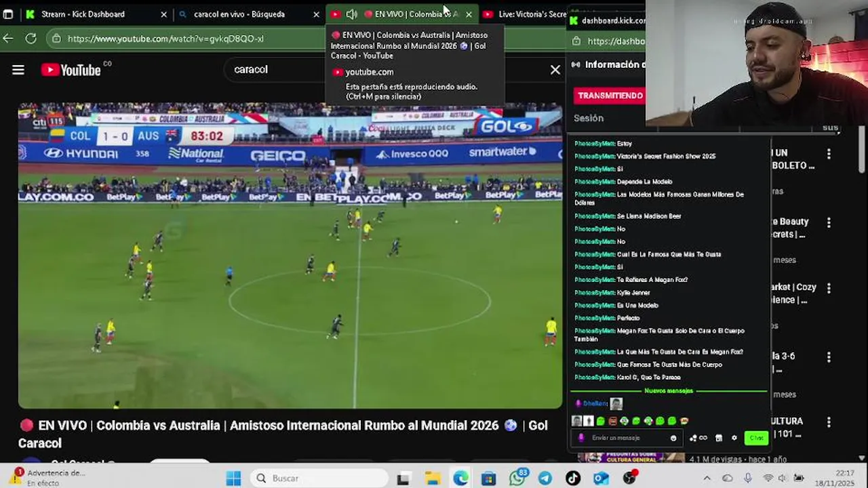
Task: Click the Colombia vs Australia video player
Action: (290, 256)
